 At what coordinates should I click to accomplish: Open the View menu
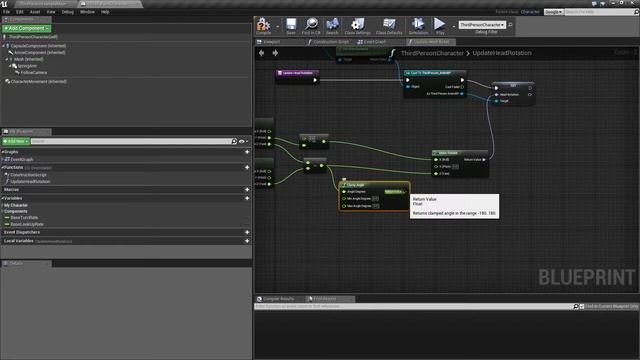(51, 12)
